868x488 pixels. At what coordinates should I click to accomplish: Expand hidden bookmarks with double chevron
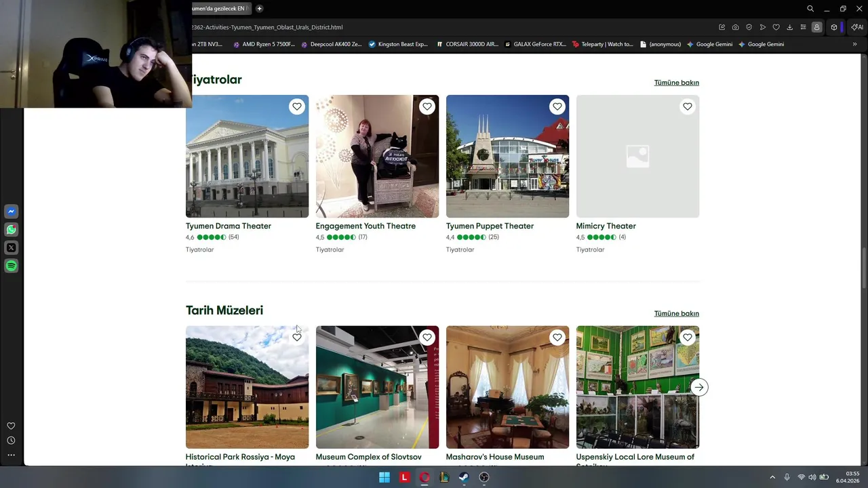click(854, 44)
